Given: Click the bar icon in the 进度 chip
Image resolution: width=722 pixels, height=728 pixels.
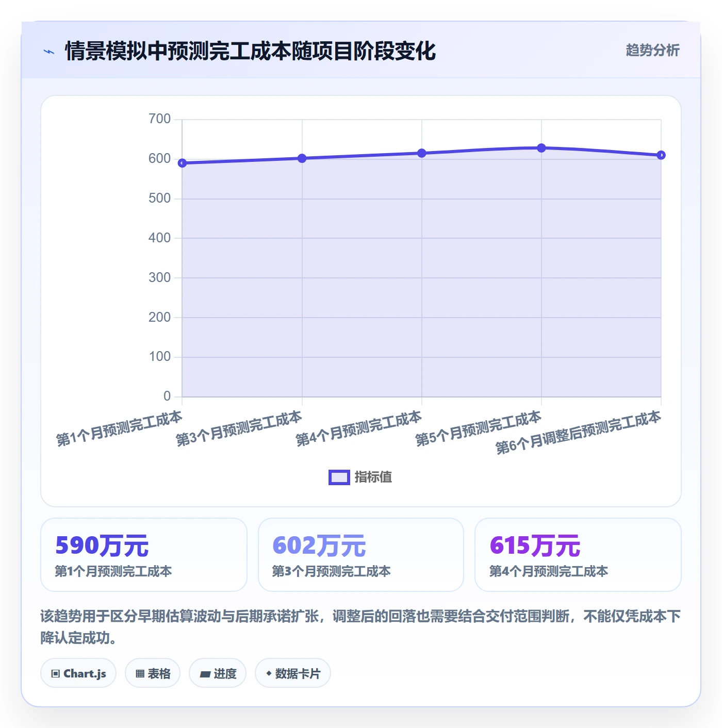Looking at the screenshot, I should (205, 674).
